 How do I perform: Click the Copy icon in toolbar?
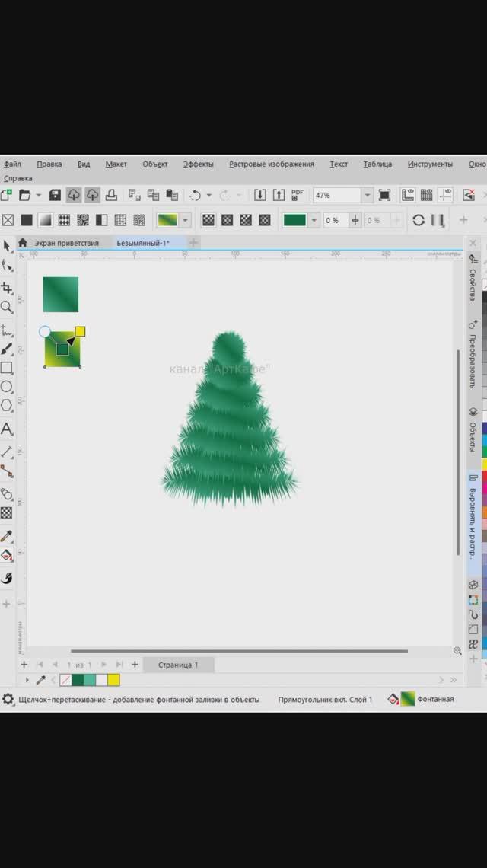coord(153,195)
